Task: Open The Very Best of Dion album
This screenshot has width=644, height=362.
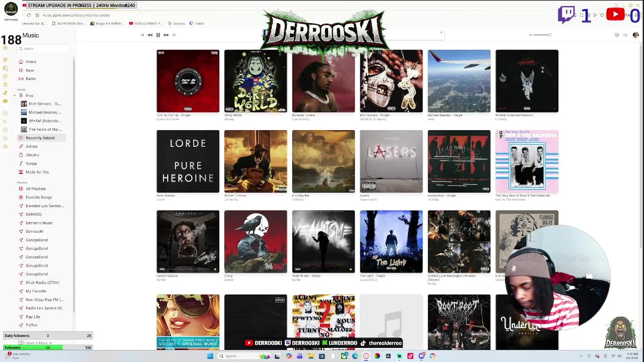Action: pos(527,161)
